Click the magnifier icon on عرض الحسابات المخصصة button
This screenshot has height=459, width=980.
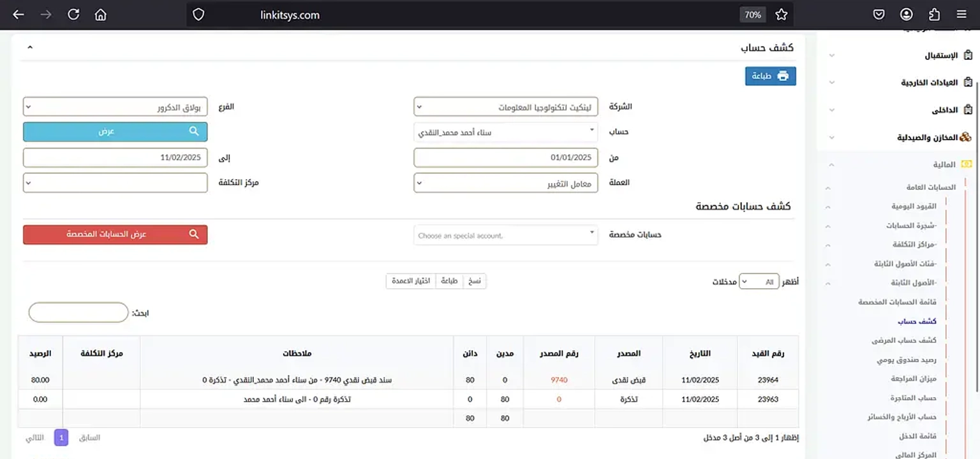click(x=194, y=235)
